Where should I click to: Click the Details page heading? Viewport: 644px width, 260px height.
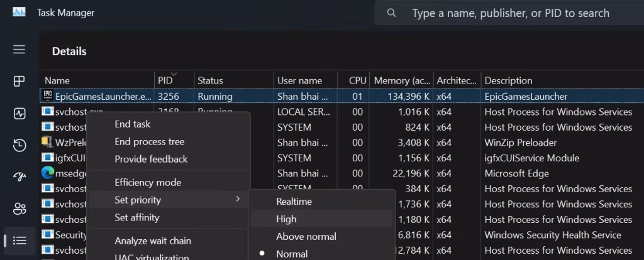[x=69, y=51]
